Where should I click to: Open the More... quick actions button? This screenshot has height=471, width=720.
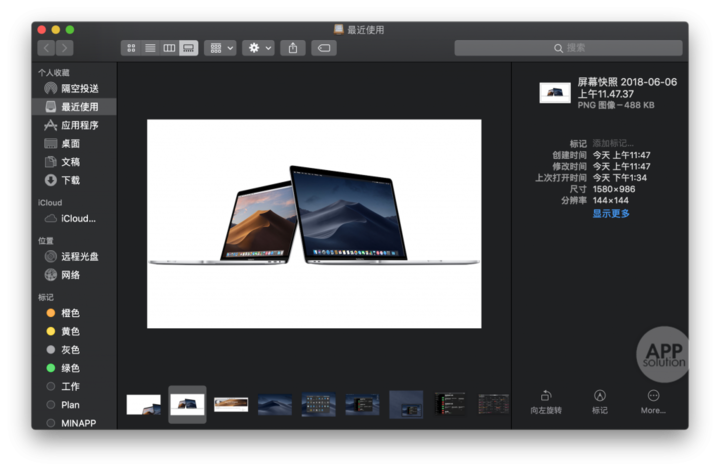[x=653, y=402]
